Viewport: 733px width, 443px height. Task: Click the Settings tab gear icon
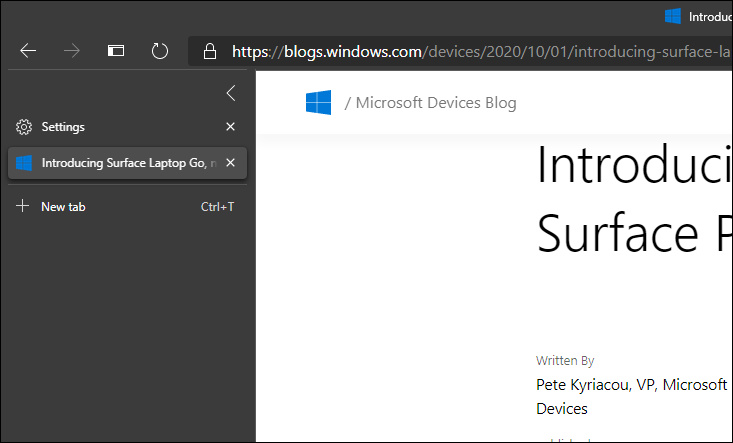pyautogui.click(x=24, y=127)
